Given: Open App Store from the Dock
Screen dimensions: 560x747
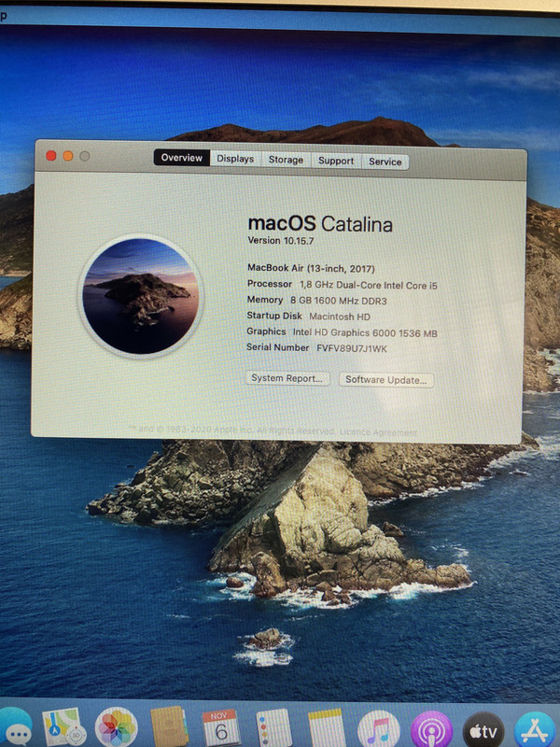Looking at the screenshot, I should coord(535,730).
